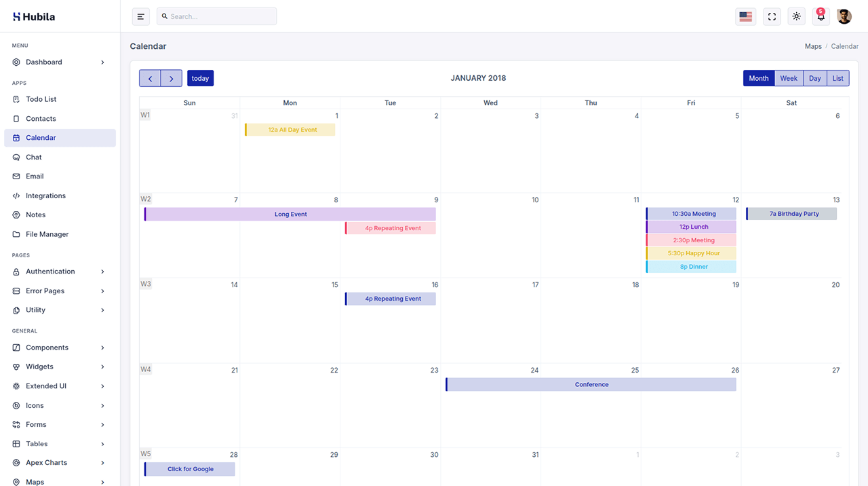Click Icons menu icon in sidebar
The height and width of the screenshot is (486, 868).
(16, 405)
